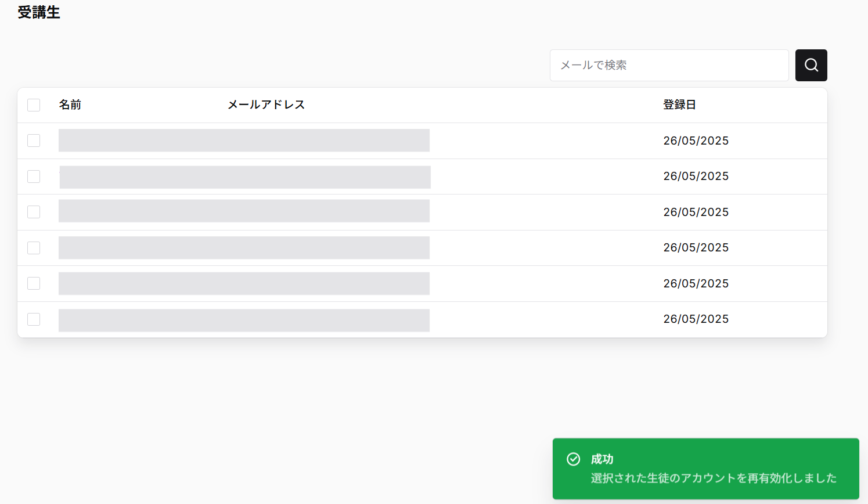Dismiss the green 成功 success notification

coord(705,469)
